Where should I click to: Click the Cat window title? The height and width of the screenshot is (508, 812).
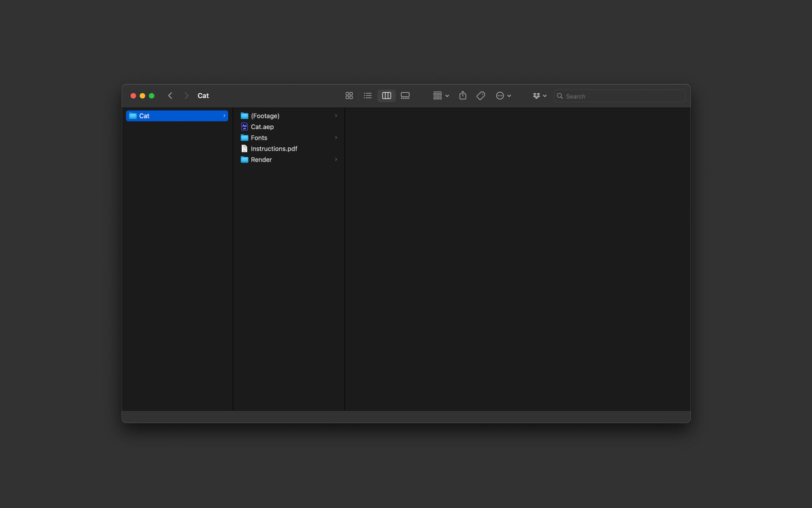point(203,96)
